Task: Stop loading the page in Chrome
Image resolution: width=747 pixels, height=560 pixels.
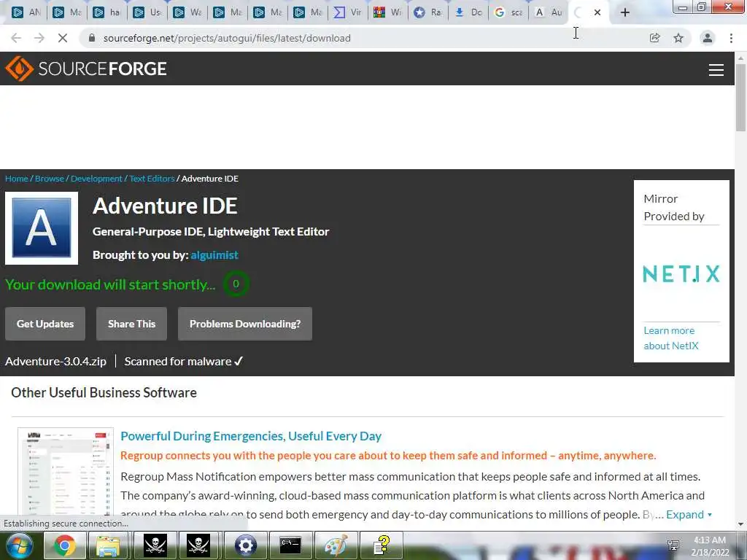Action: [63, 38]
